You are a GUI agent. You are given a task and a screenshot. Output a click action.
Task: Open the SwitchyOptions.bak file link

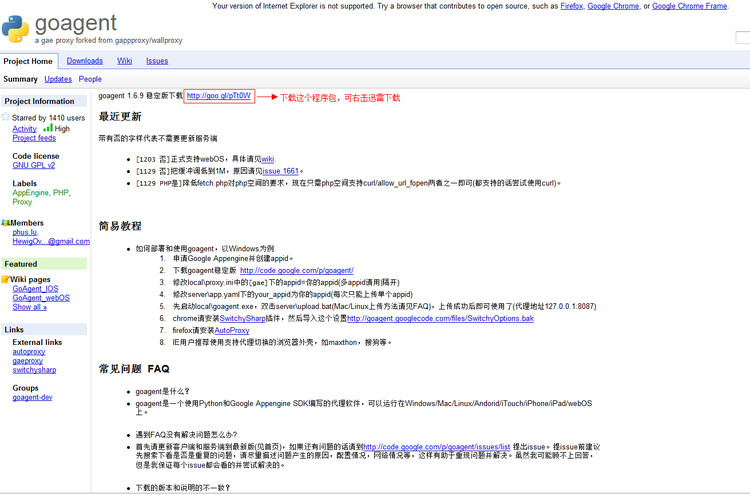click(441, 318)
